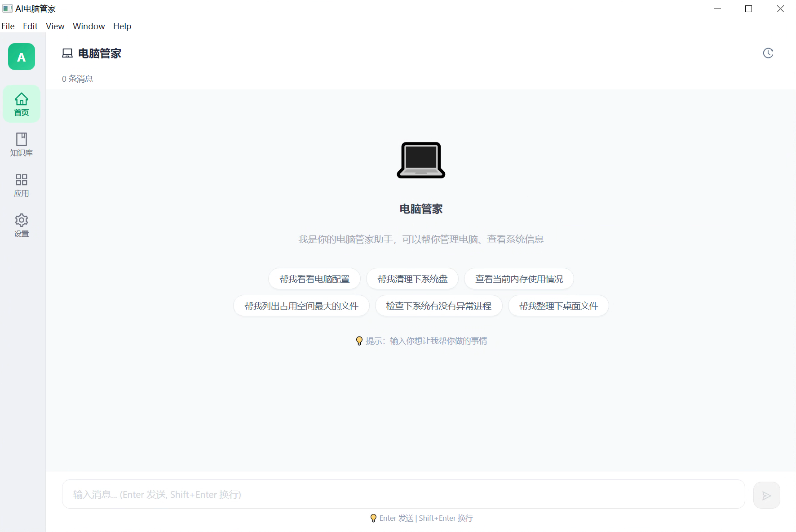Select the 首页 home icon in sidebar
This screenshot has height=532, width=796.
point(21,103)
